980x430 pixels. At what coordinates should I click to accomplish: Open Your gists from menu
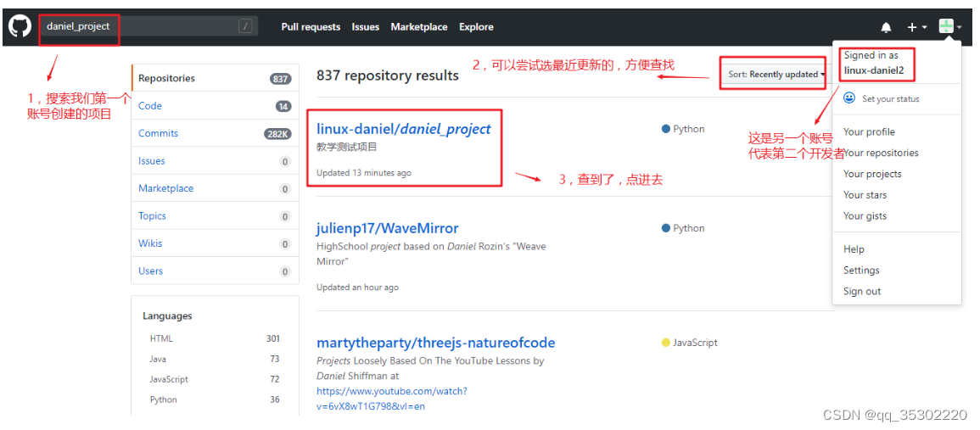865,215
